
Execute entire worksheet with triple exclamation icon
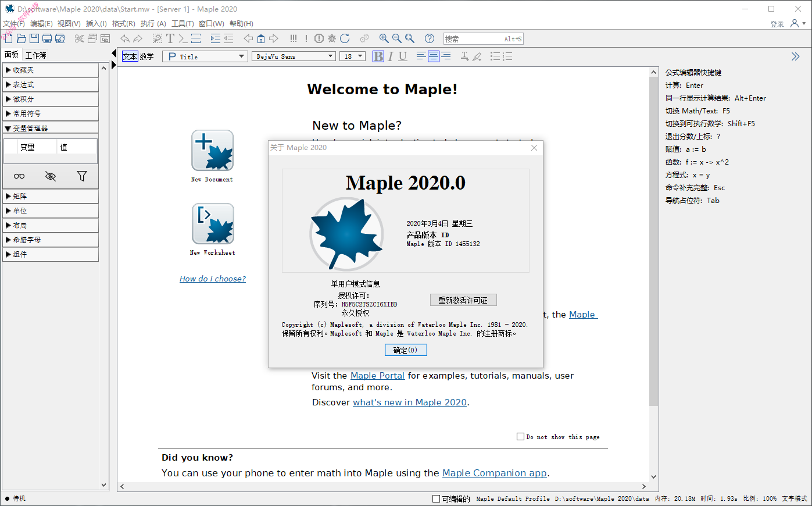click(294, 38)
